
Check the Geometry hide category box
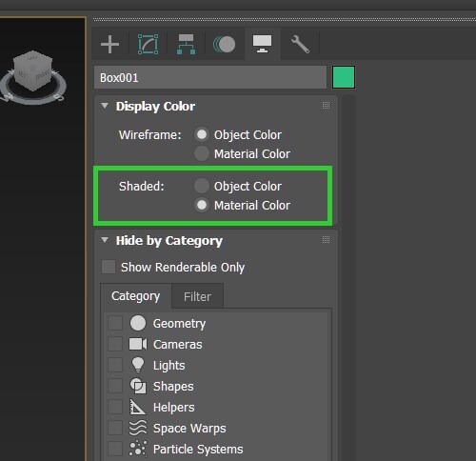point(115,323)
